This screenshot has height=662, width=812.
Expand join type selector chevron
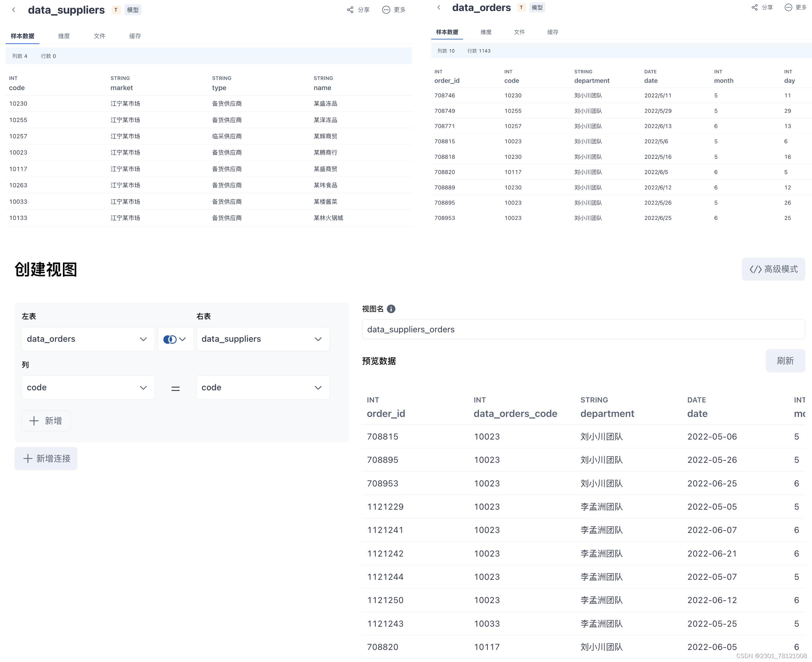point(183,339)
